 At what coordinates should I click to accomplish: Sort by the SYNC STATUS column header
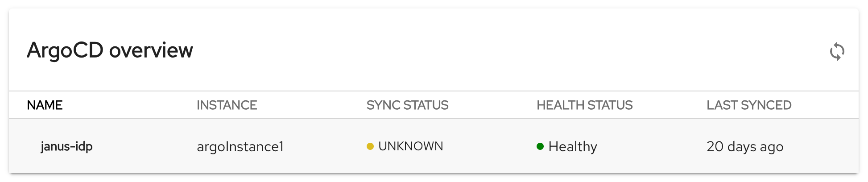tap(407, 105)
